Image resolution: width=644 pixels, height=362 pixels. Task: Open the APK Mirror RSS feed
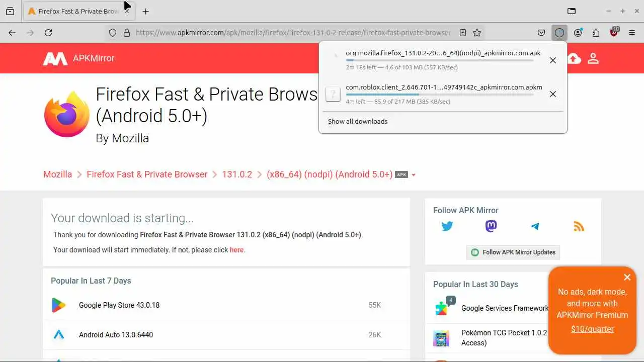point(579,227)
